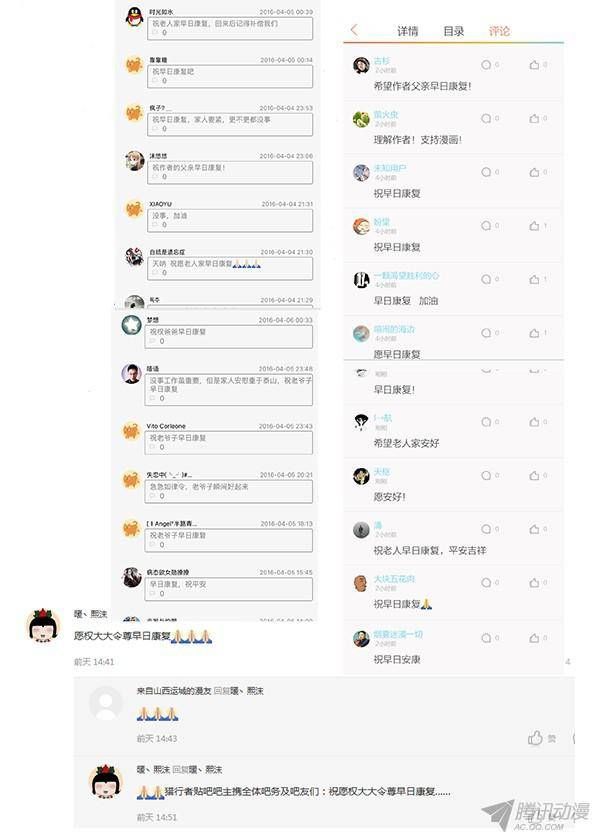
Task: Reply to the comment 理解作者!支持漫画!
Action: coord(486,119)
